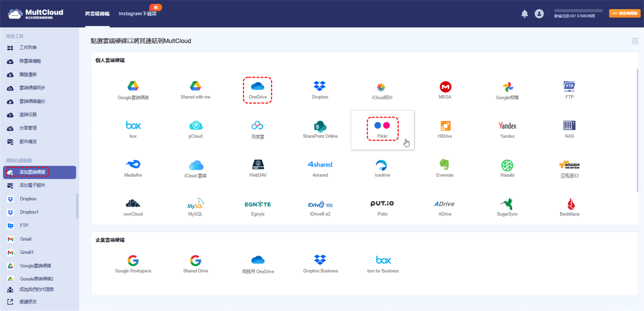This screenshot has width=644, height=311.
Task: Select the Icedrive icon
Action: pos(382,165)
